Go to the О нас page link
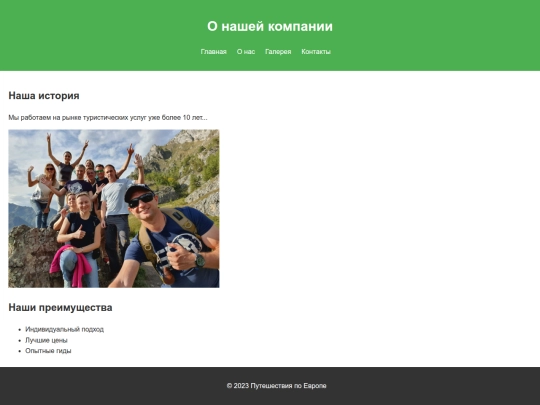This screenshot has height=405, width=540. pyautogui.click(x=246, y=52)
